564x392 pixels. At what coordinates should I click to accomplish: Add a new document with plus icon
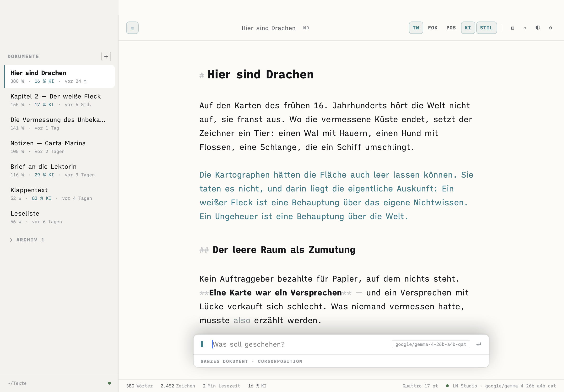pos(106,56)
